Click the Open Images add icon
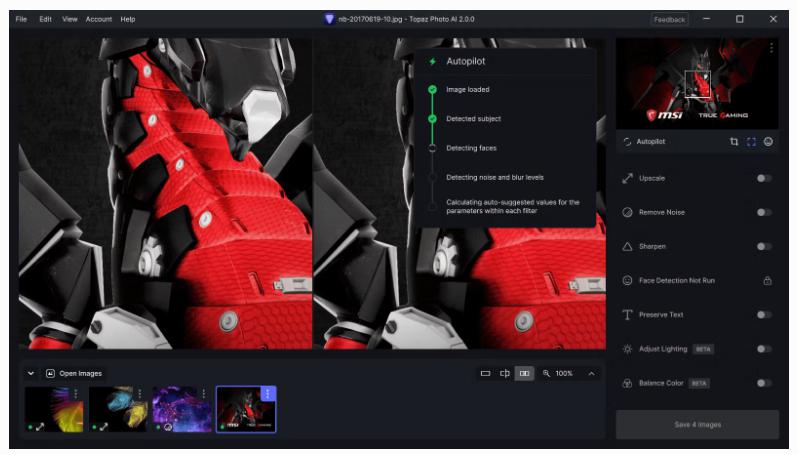Image resolution: width=798 pixels, height=455 pixels. (x=50, y=373)
